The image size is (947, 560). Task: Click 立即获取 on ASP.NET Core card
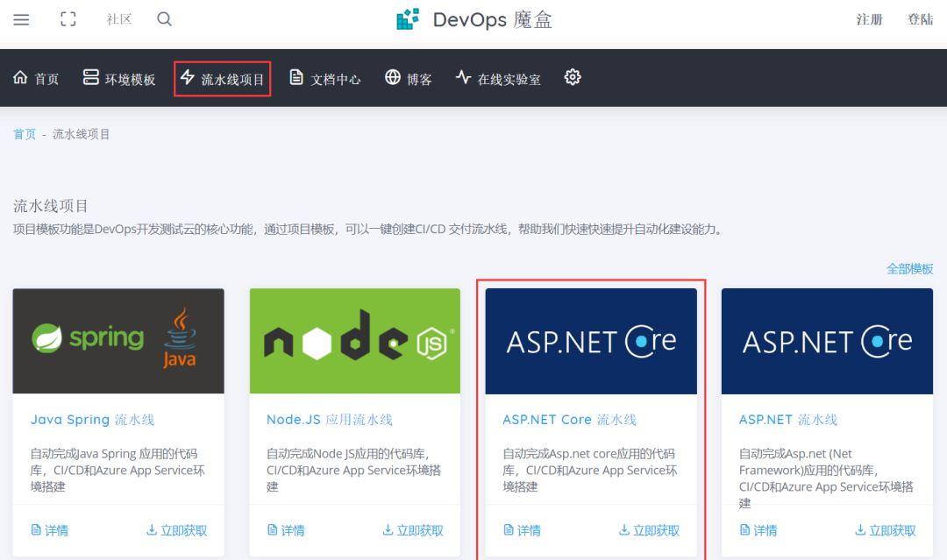(x=649, y=530)
